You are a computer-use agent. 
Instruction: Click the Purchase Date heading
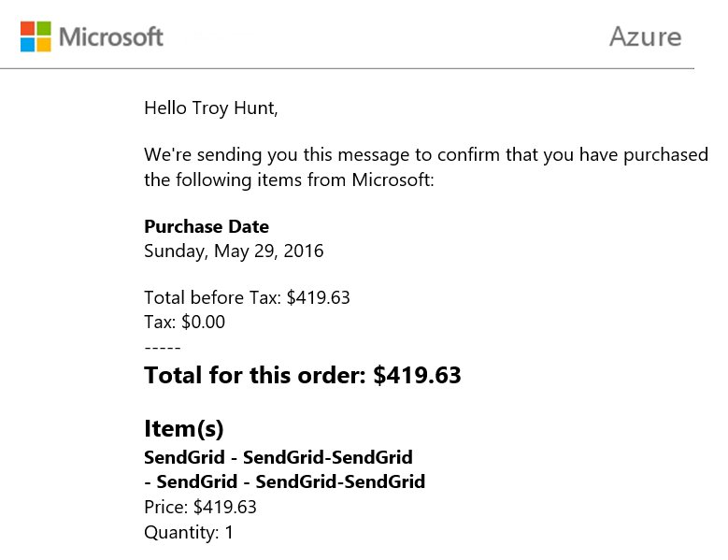click(x=207, y=226)
